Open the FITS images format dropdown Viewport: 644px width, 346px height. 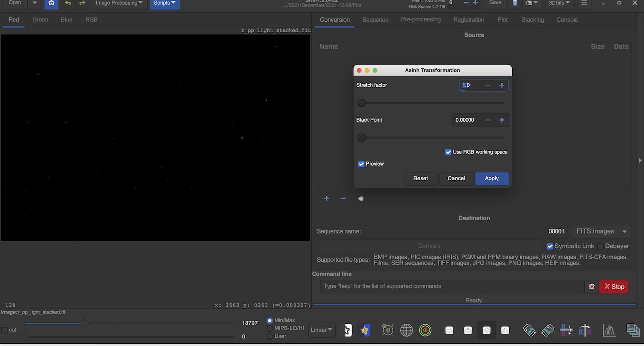[601, 231]
